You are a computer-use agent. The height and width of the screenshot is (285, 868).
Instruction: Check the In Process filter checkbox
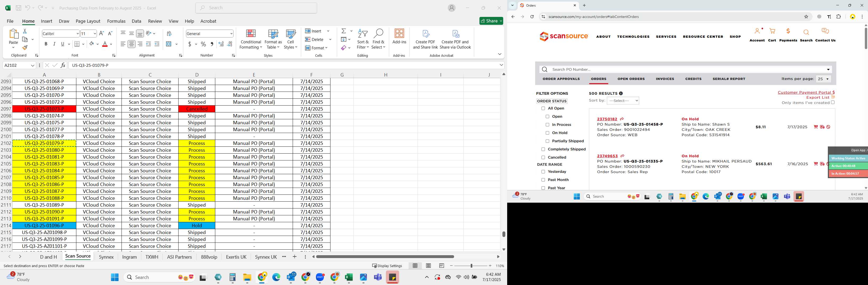pyautogui.click(x=548, y=125)
